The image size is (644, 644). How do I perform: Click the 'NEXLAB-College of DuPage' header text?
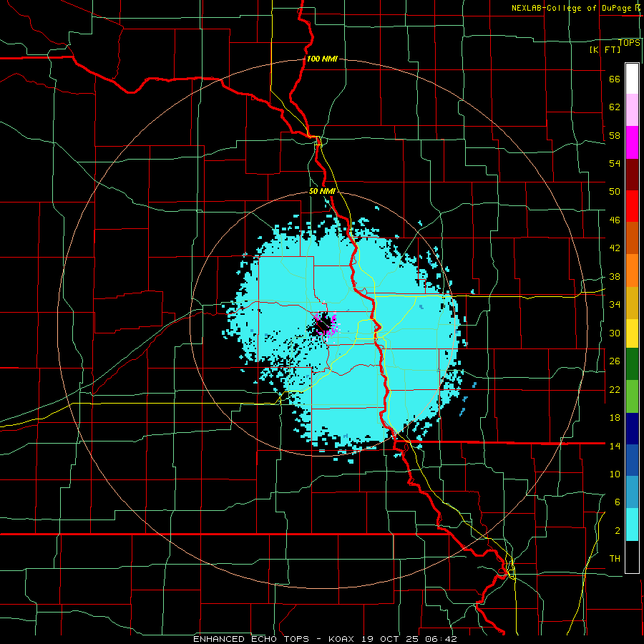(x=572, y=8)
